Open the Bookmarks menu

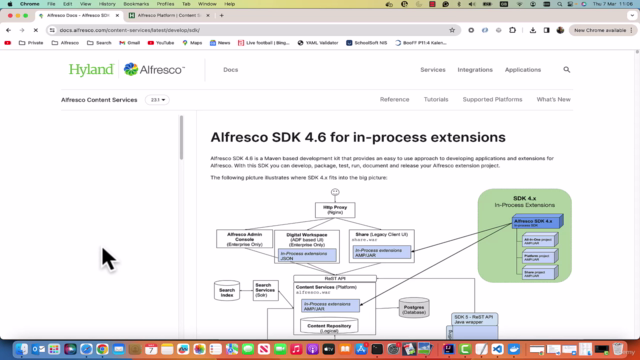pos(136,4)
